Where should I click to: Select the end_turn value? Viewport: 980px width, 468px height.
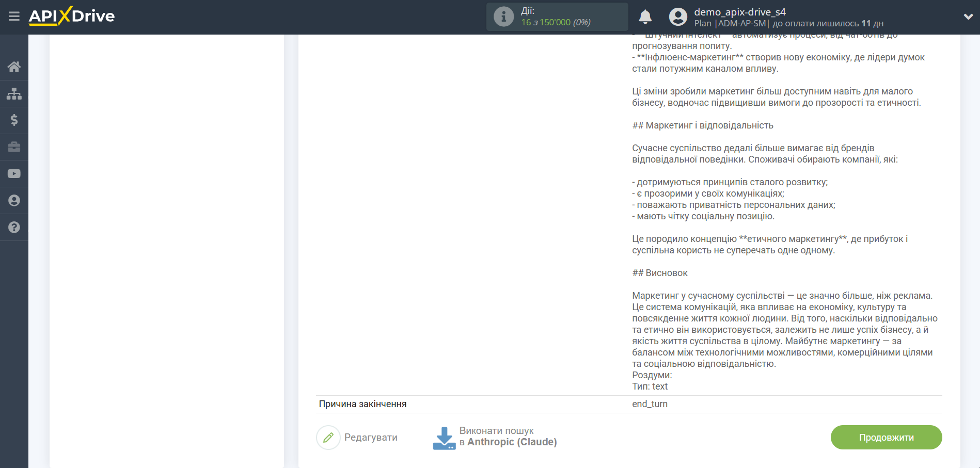click(650, 404)
